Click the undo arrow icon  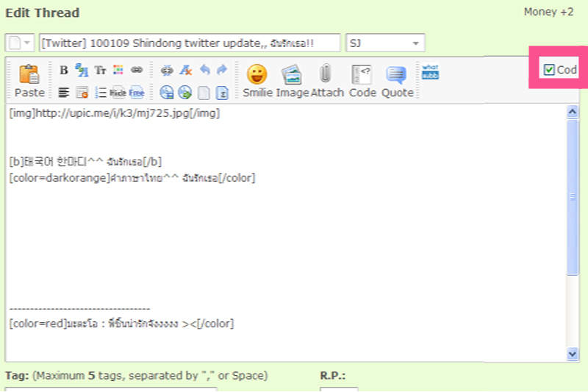pyautogui.click(x=204, y=70)
